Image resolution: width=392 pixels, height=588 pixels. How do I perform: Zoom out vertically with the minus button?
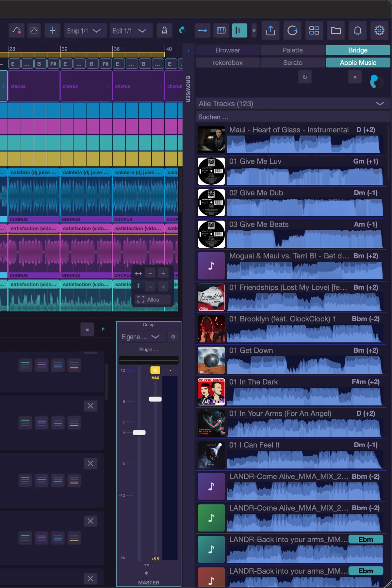pos(150,287)
